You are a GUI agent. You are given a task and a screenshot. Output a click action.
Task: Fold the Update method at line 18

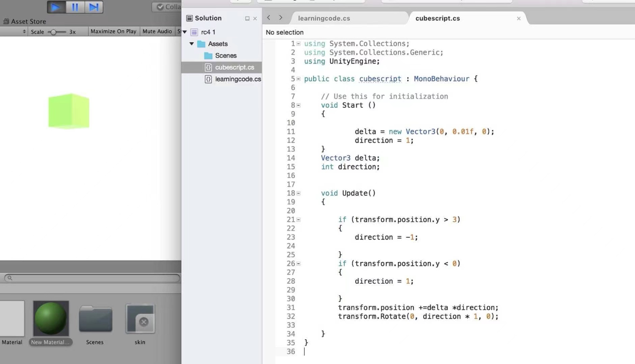(x=299, y=193)
